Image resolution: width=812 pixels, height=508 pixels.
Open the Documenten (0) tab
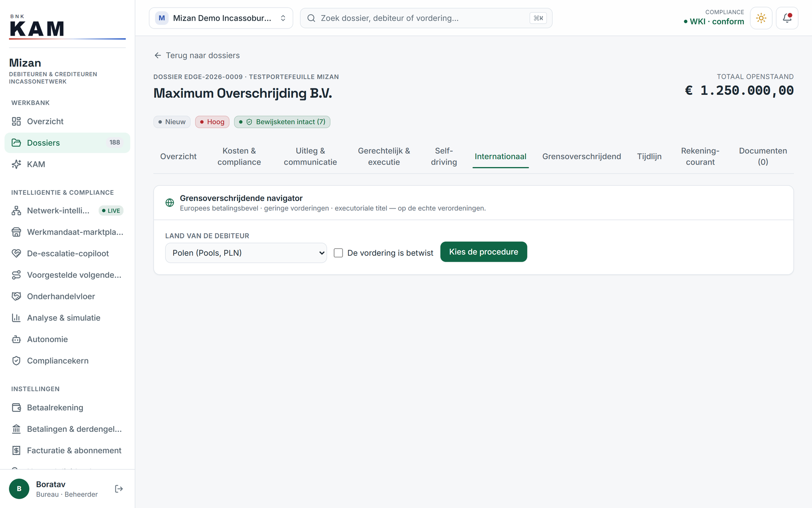tap(763, 157)
